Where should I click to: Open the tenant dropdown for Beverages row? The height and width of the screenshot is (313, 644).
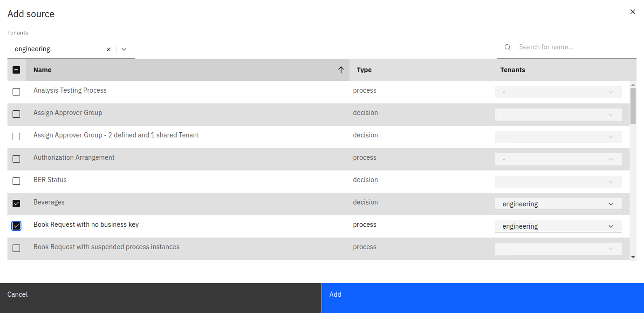pos(610,204)
